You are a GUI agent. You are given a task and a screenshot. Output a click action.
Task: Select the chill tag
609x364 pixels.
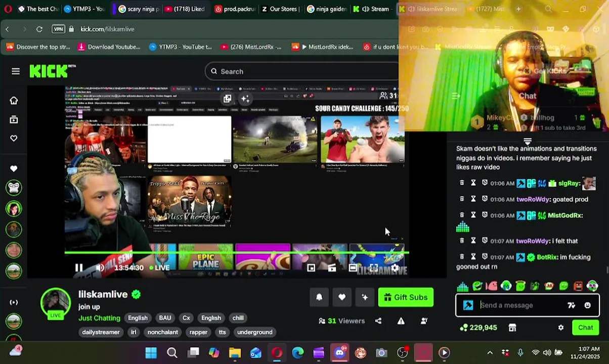pos(238,318)
